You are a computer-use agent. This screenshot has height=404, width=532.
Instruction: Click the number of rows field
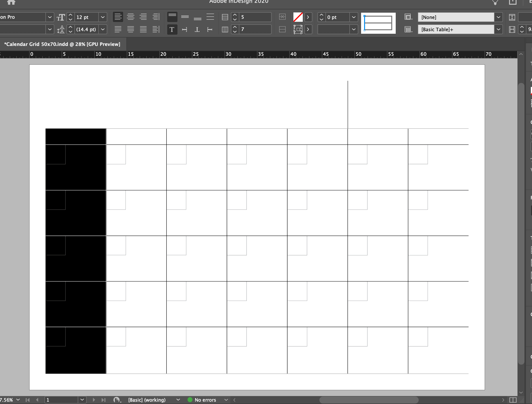[255, 17]
